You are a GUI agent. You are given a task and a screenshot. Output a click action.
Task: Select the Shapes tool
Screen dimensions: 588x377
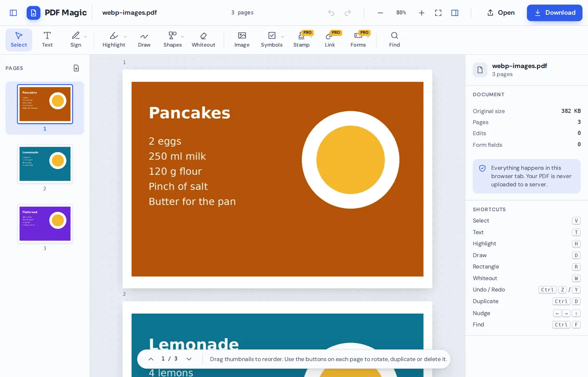(x=172, y=40)
